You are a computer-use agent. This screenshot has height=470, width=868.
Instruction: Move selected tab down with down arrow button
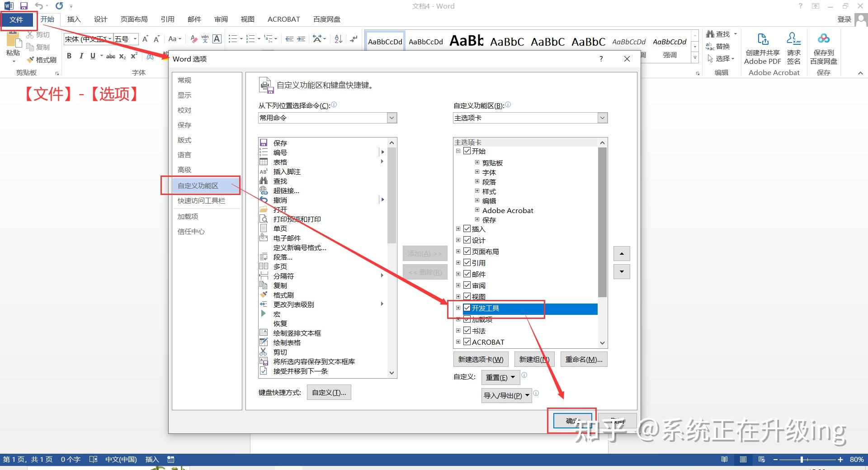click(x=622, y=272)
